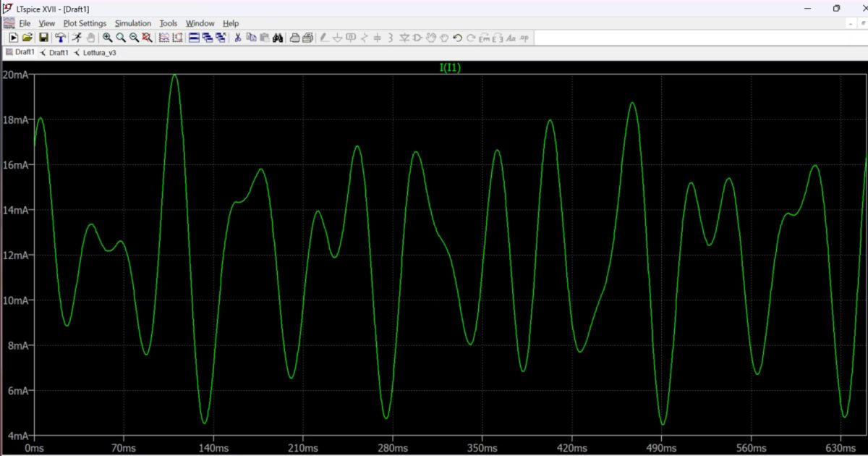The width and height of the screenshot is (868, 456).
Task: Click the Paste clipboard icon
Action: [x=264, y=37]
